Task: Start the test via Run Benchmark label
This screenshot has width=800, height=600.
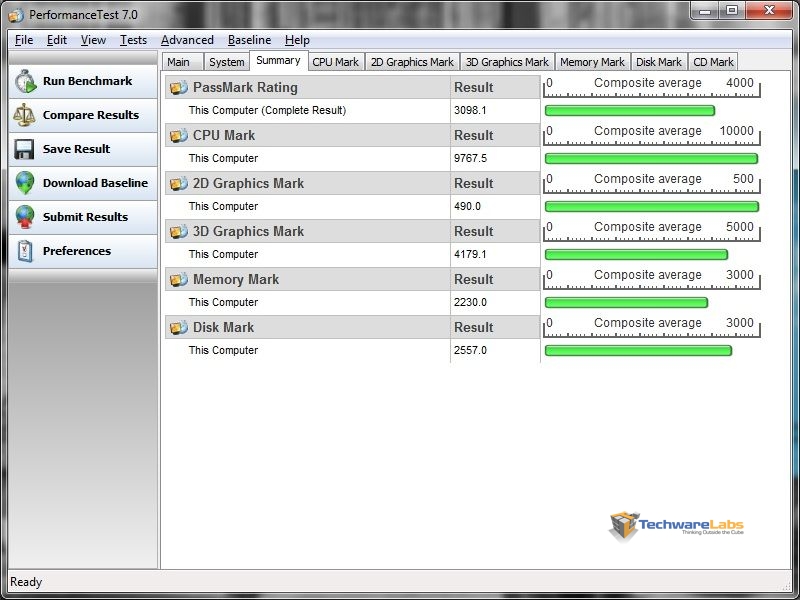Action: (x=87, y=81)
